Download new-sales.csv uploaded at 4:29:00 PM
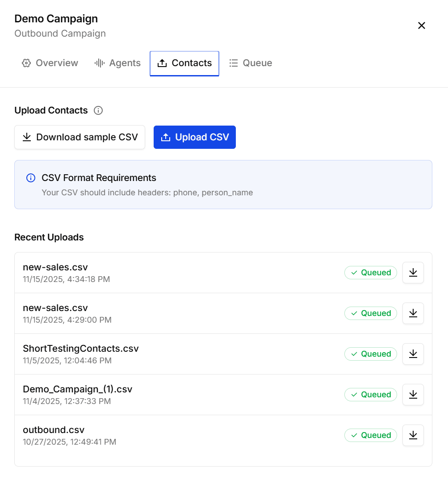 point(413,313)
